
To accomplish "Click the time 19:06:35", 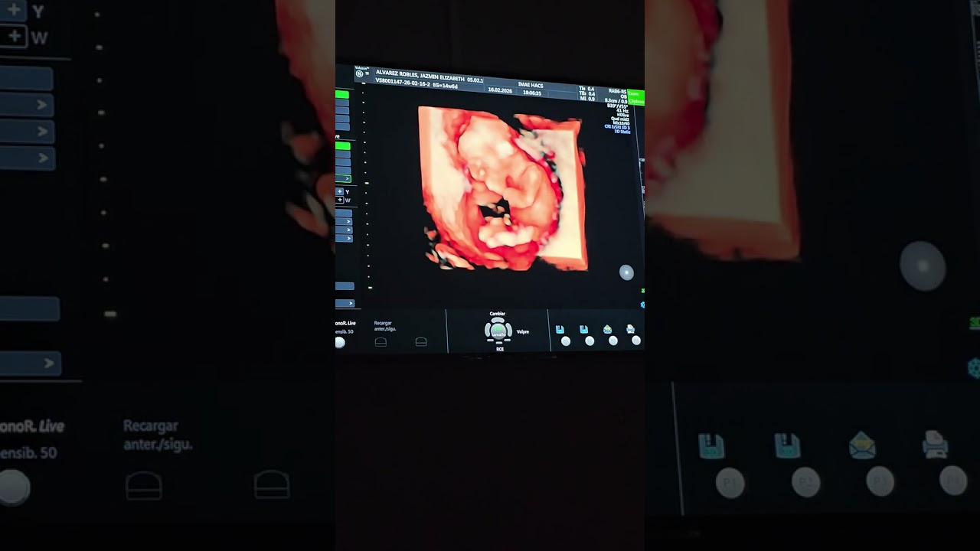I will [x=532, y=93].
